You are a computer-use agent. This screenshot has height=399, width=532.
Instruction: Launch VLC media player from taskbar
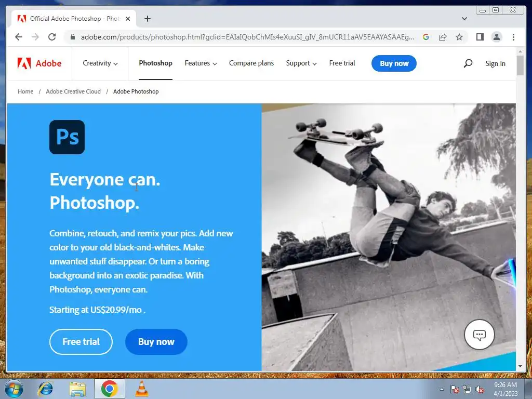[x=141, y=389]
